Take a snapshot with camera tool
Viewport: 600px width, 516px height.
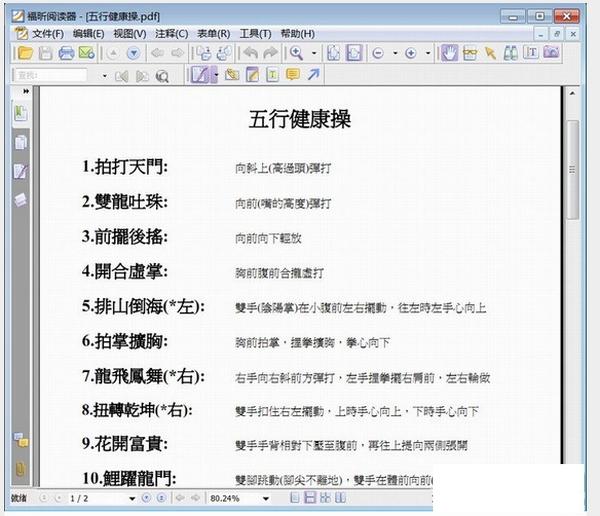coord(551,52)
